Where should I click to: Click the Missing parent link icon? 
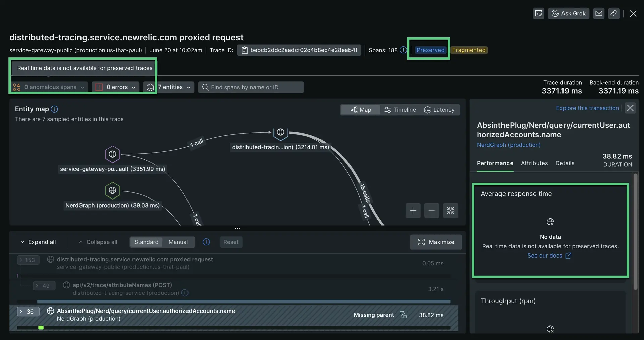(403, 315)
